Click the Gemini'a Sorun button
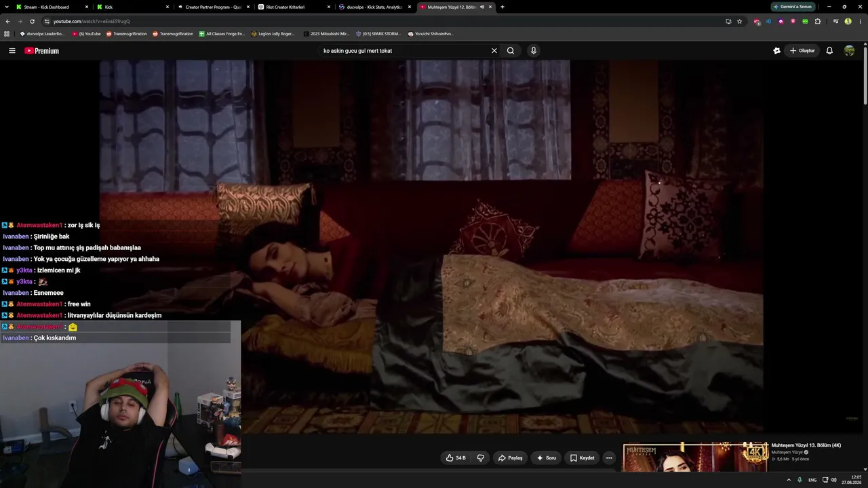The height and width of the screenshot is (488, 868). (x=793, y=7)
